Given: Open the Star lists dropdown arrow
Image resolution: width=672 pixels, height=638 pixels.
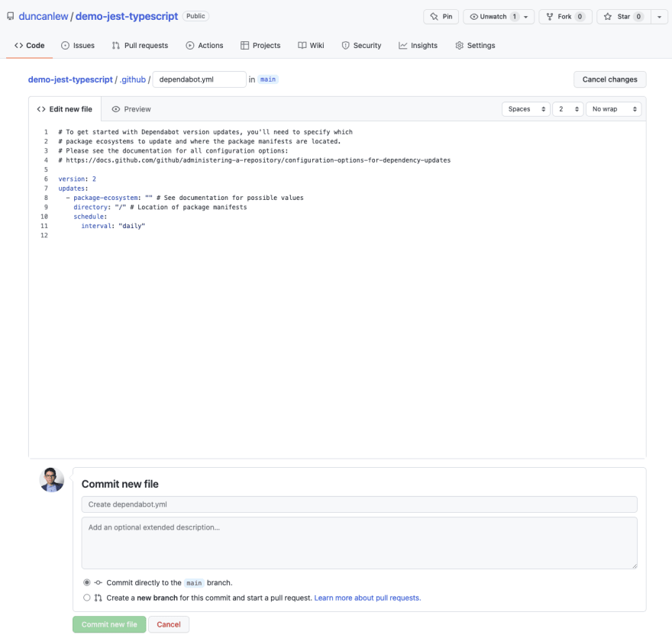Looking at the screenshot, I should pos(659,17).
